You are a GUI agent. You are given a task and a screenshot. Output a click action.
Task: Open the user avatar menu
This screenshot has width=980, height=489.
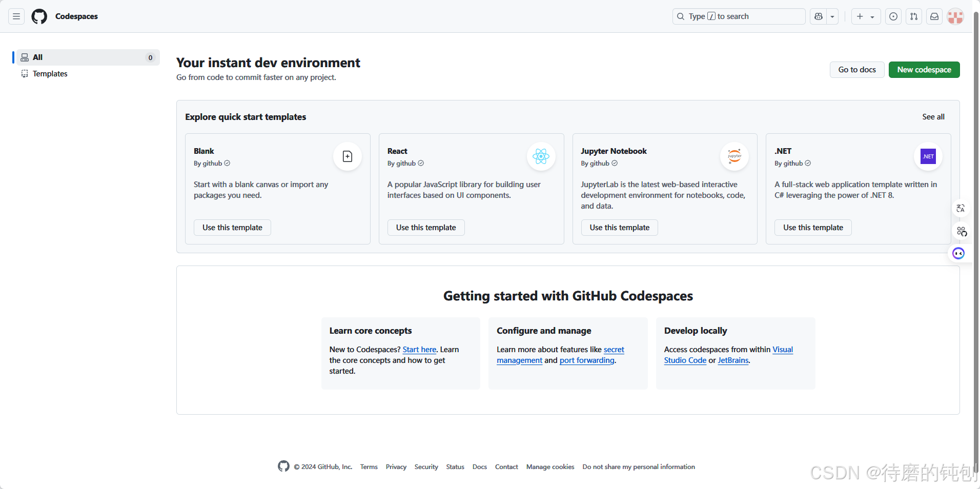[955, 16]
